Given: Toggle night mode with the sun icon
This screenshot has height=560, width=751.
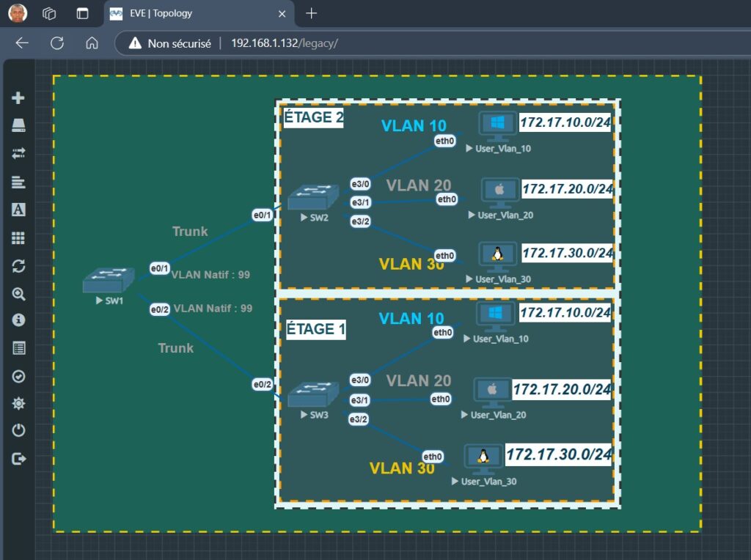Looking at the screenshot, I should 18,404.
